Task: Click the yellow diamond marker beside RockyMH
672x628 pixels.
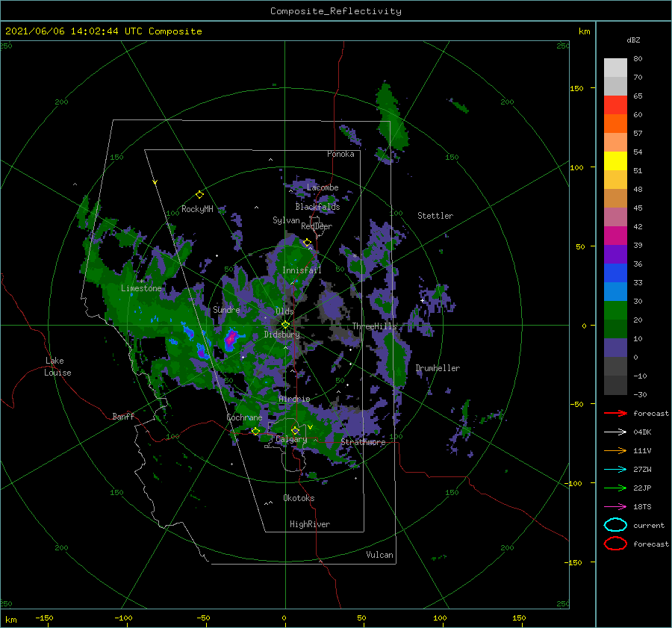Action: [x=199, y=195]
